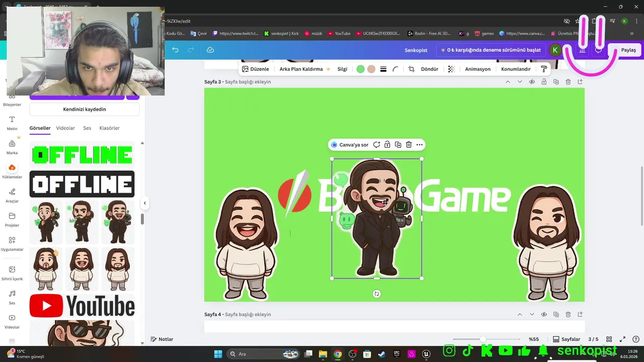The width and height of the screenshot is (644, 362).
Task: Click the rotate handle below selected image
Action: (376, 294)
